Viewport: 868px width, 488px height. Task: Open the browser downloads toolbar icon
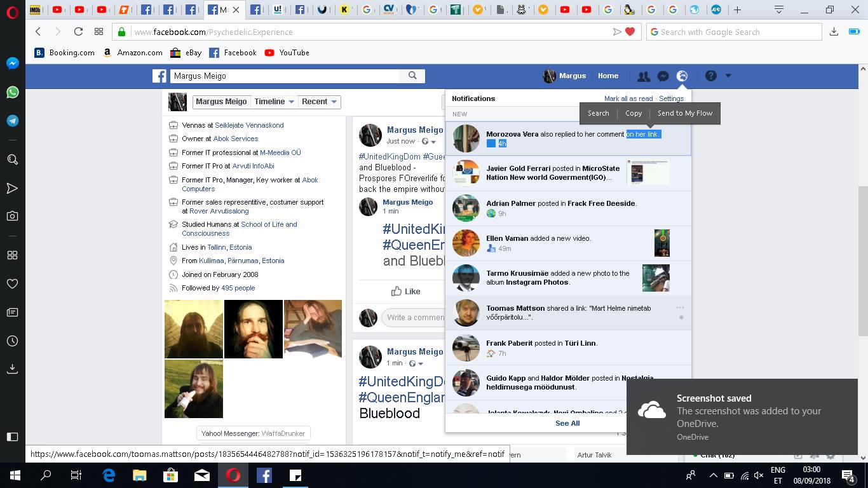click(x=834, y=32)
